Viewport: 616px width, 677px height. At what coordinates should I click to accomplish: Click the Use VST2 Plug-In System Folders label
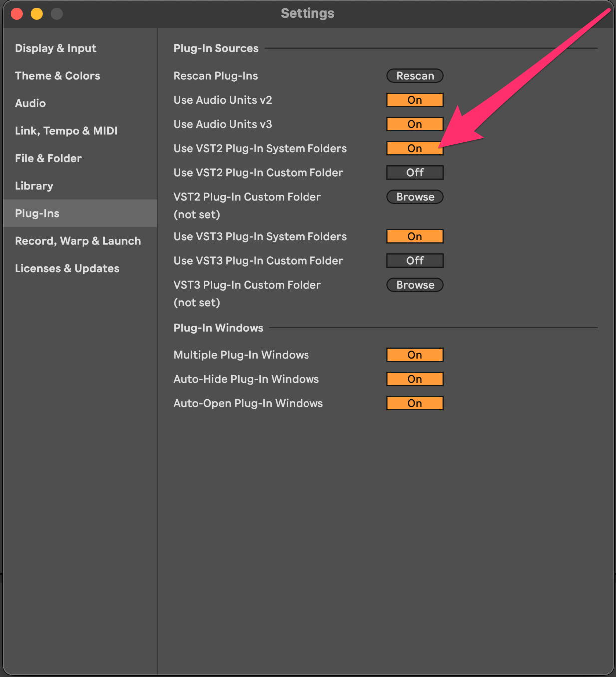pos(260,148)
